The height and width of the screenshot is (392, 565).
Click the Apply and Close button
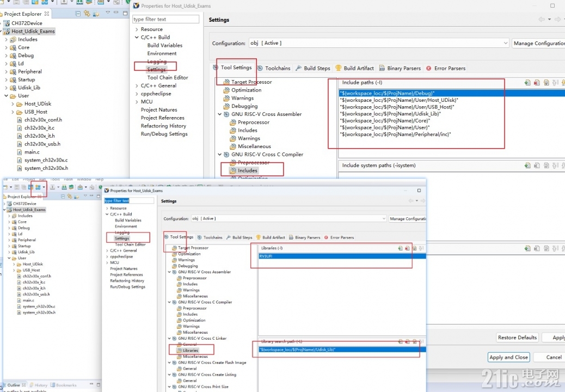508,357
